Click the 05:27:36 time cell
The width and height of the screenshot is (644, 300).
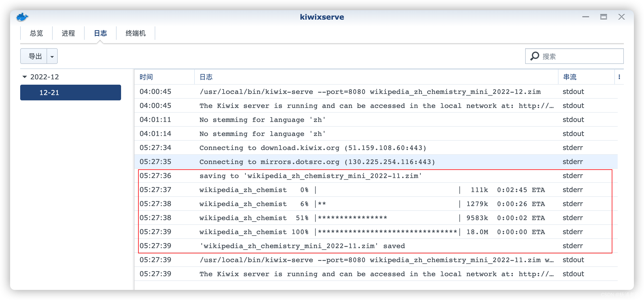click(156, 176)
